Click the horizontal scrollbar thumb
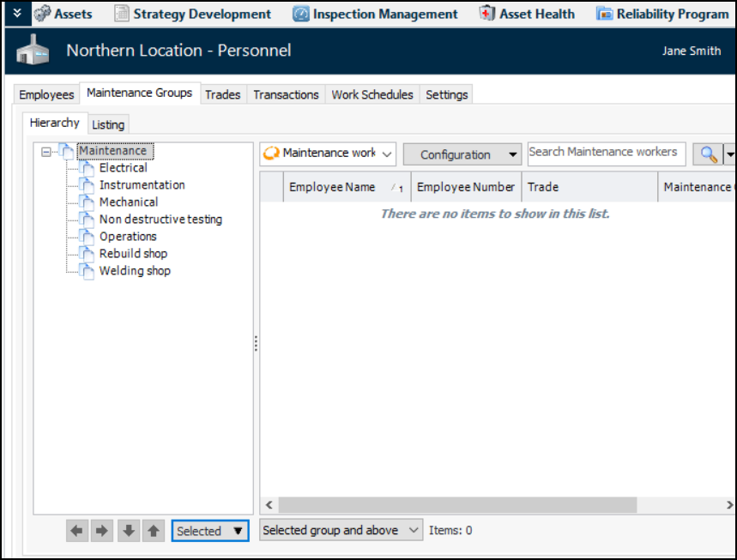737x560 pixels. tap(458, 505)
